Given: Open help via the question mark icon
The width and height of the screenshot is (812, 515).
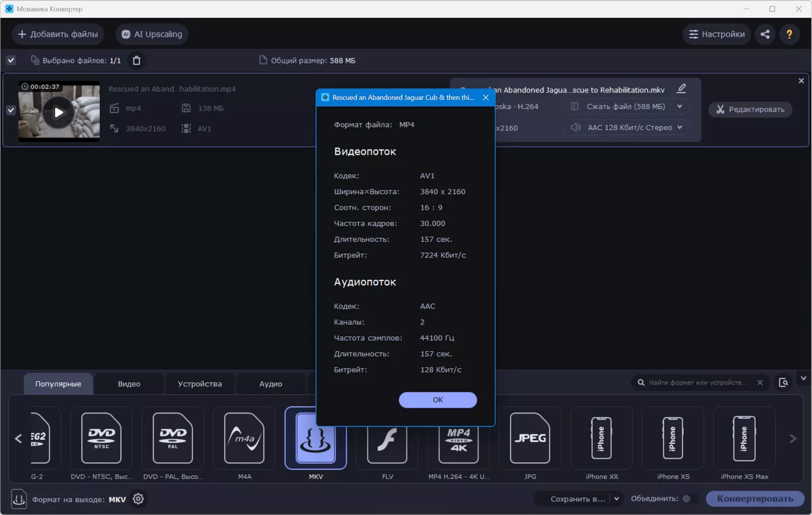Looking at the screenshot, I should click(789, 34).
